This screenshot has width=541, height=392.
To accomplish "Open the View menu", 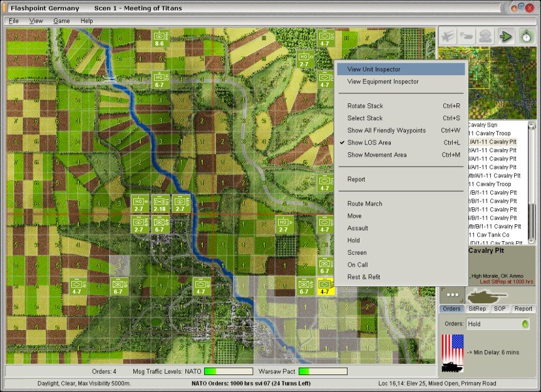I will pos(36,21).
